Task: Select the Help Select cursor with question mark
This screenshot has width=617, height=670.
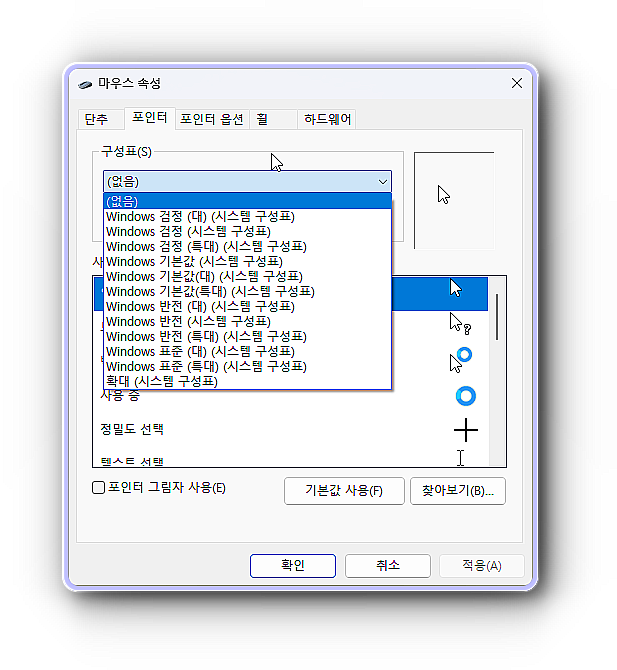Action: [460, 323]
